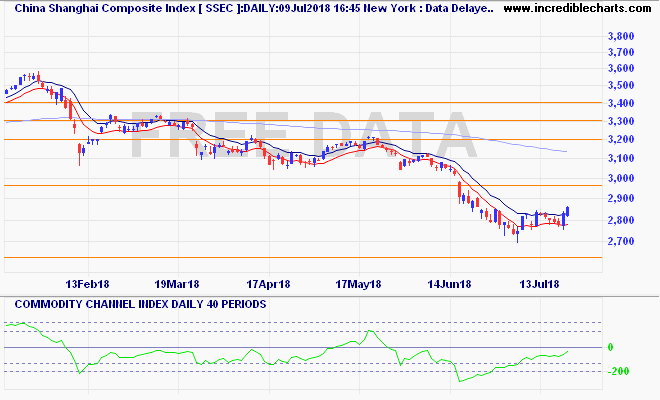The width and height of the screenshot is (660, 400).
Task: Select the 3,000 price level label
Action: 621,179
